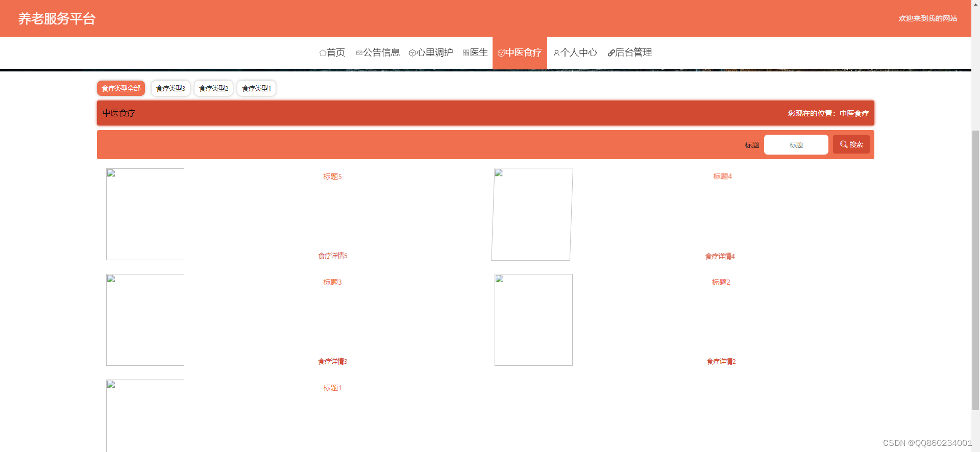
Task: Click 食疗详情2 text
Action: point(721,361)
